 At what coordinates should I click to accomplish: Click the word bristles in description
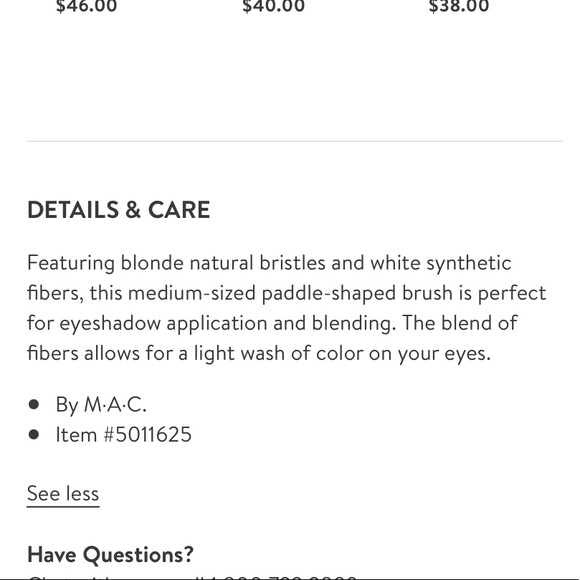292,264
